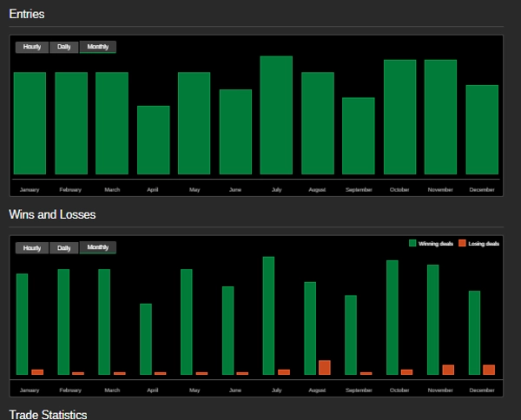
Task: Click February bar in Entries chart
Action: pos(71,123)
